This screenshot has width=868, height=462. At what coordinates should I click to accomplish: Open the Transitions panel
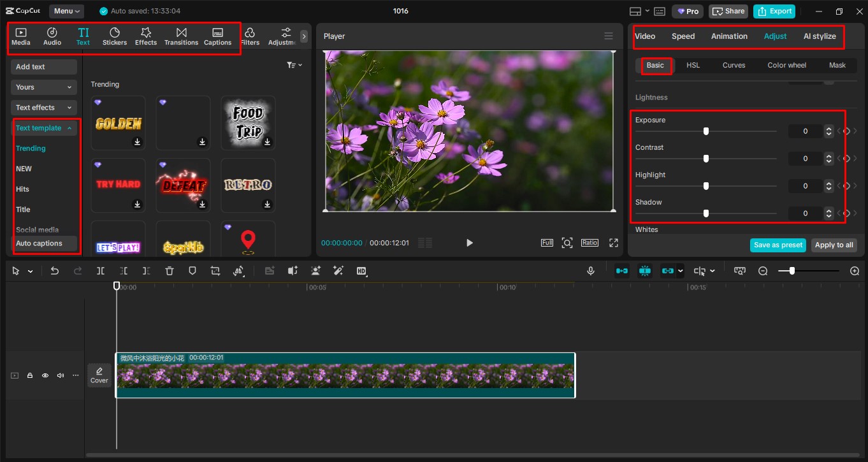click(x=181, y=36)
